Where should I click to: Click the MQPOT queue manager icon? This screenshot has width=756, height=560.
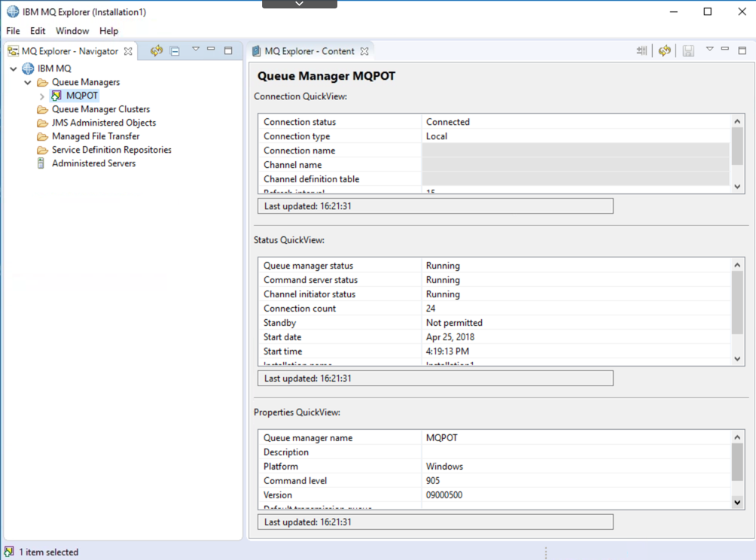click(56, 96)
